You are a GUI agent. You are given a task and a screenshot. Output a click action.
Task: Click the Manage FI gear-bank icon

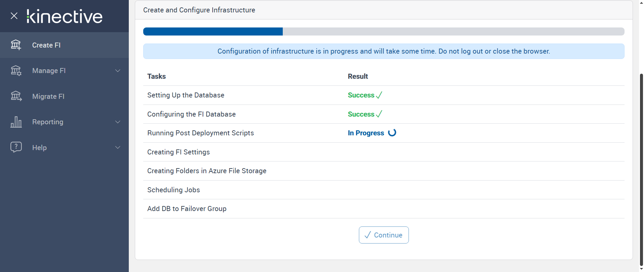click(16, 71)
